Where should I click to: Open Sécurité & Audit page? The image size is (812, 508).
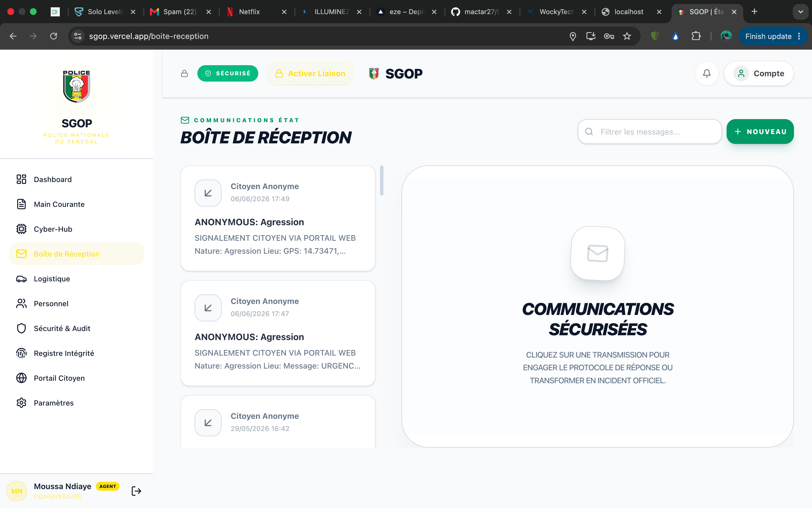76,329
